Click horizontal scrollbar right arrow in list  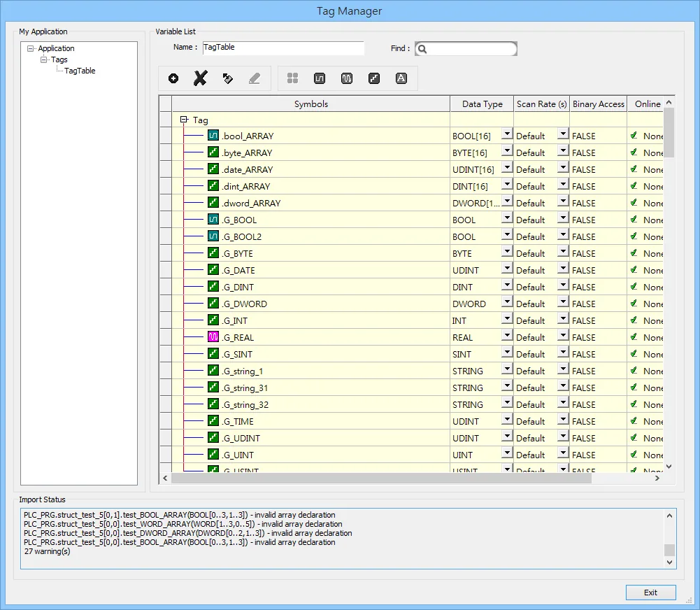(x=657, y=478)
